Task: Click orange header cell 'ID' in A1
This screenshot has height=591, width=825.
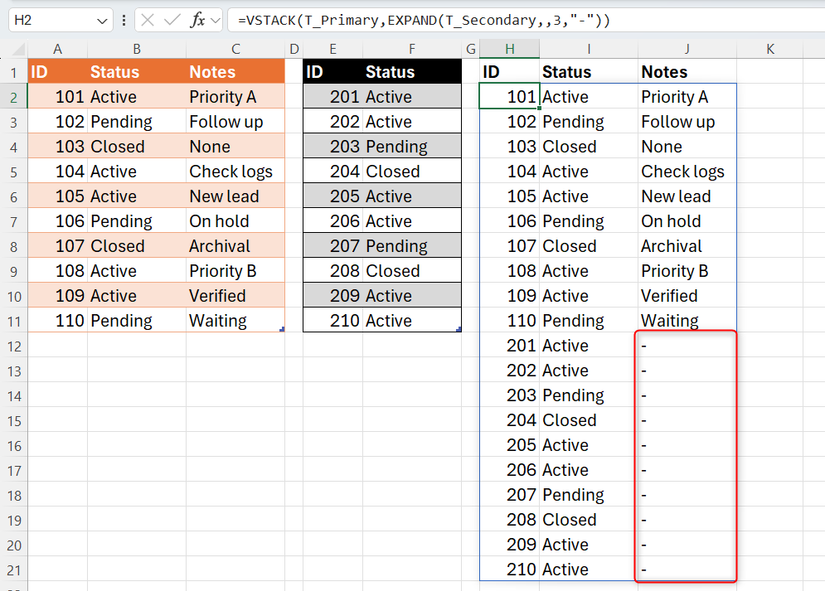Action: [57, 72]
